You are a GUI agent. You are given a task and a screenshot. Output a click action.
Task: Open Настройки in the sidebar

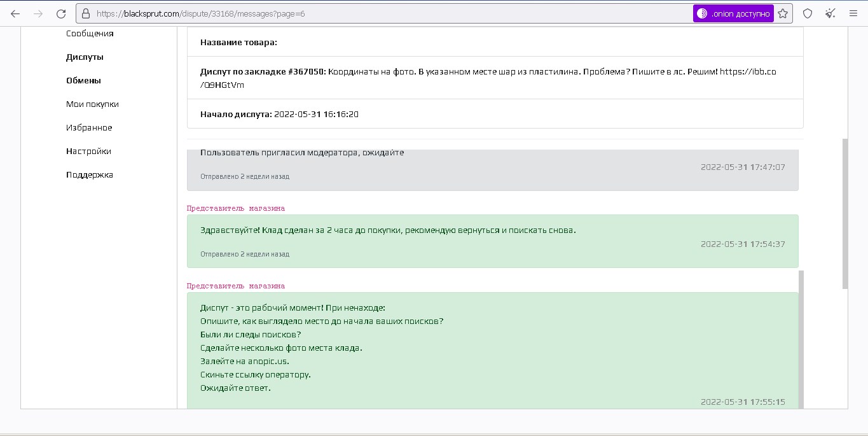[x=88, y=151]
